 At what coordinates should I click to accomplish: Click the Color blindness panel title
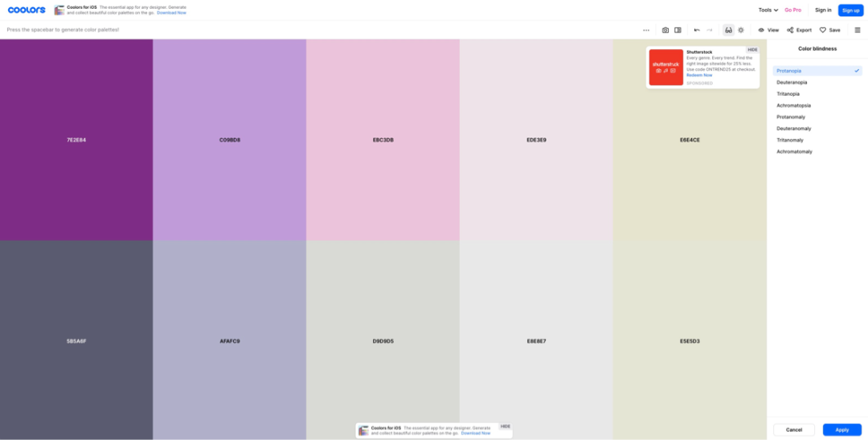pos(817,49)
